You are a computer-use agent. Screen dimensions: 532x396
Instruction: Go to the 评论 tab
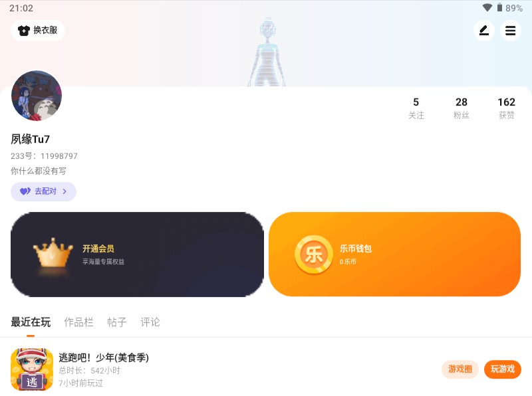click(150, 322)
